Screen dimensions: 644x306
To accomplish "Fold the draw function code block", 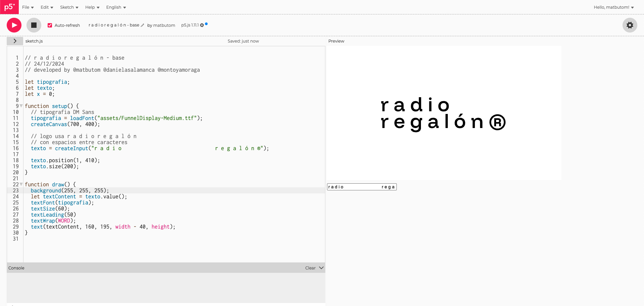I will point(21,184).
